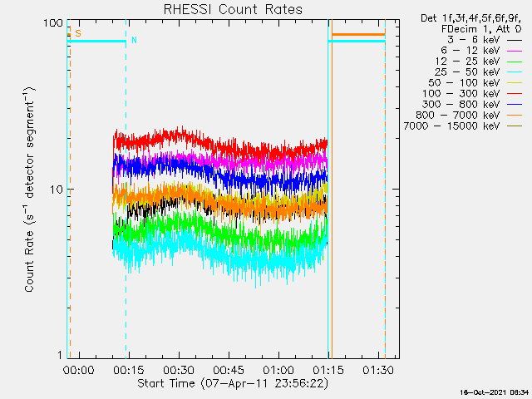
Task: Pick the blue 300 - 800 keV legend line
Action: pyautogui.click(x=514, y=105)
